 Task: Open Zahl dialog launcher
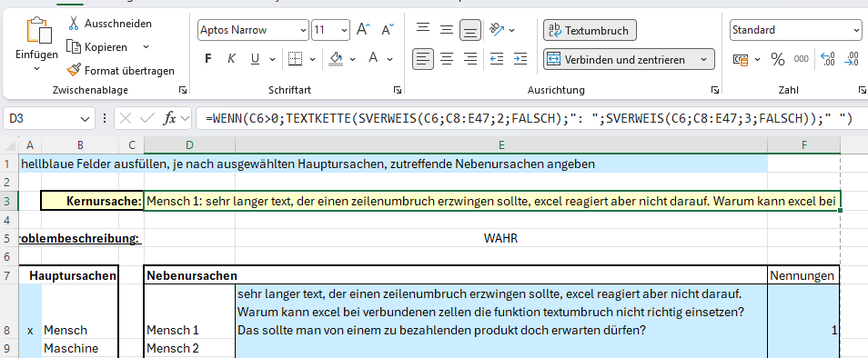[x=862, y=90]
